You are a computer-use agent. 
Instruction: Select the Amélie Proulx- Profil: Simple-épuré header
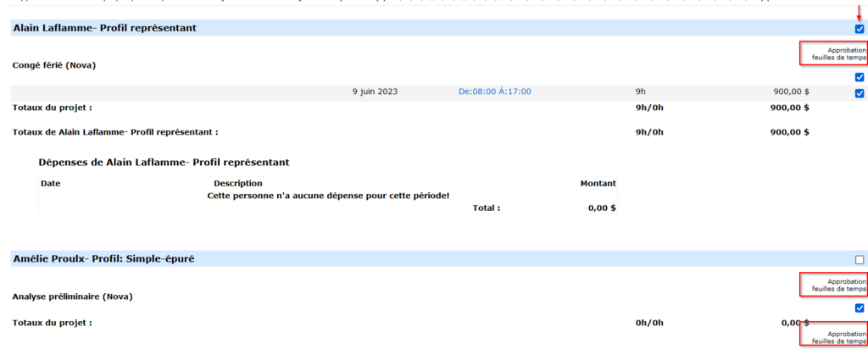click(x=103, y=259)
